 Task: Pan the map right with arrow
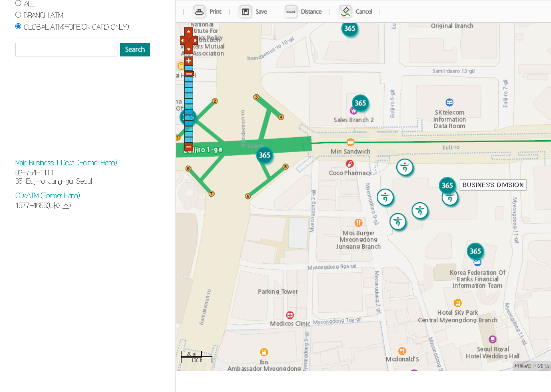click(196, 40)
